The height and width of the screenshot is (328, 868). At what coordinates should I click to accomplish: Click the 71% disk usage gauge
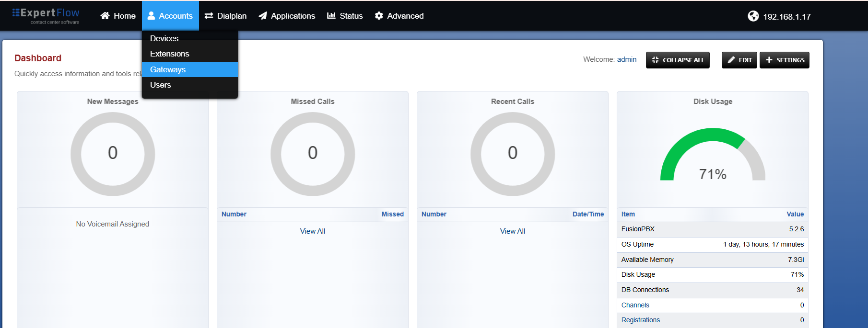(x=713, y=155)
